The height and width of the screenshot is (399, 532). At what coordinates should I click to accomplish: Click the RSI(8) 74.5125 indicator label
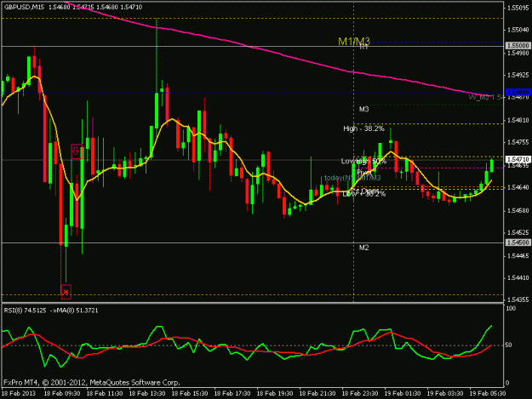[x=25, y=311]
